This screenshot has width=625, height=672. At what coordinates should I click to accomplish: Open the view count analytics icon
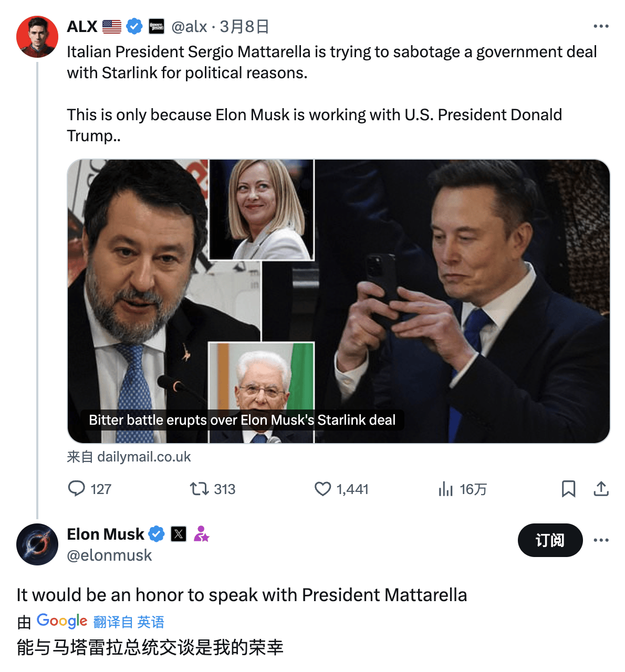coord(445,489)
